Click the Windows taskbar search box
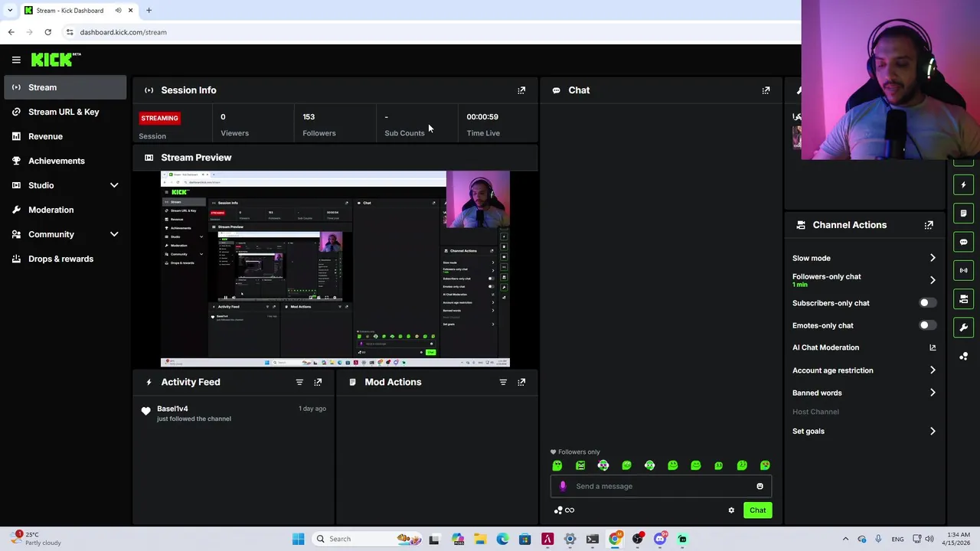The image size is (980, 551). 366,539
